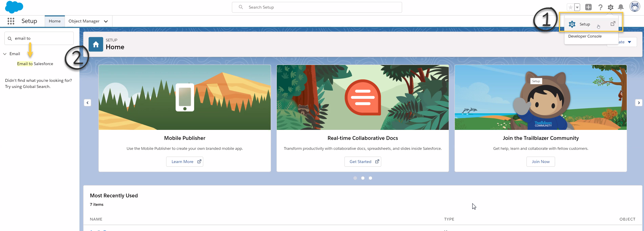Click the OBJECT column header
The height and width of the screenshot is (231, 644).
pyautogui.click(x=627, y=219)
